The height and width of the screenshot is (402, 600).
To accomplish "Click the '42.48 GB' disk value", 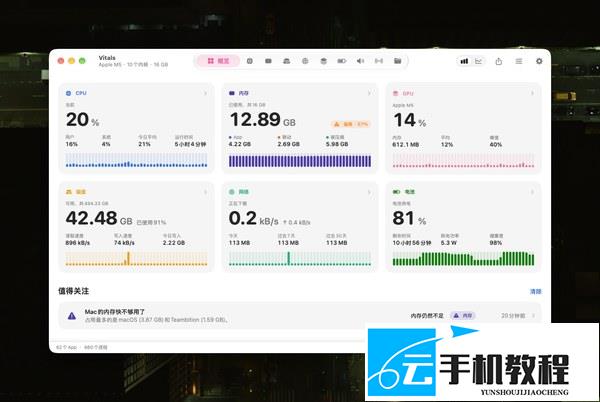I will click(99, 218).
